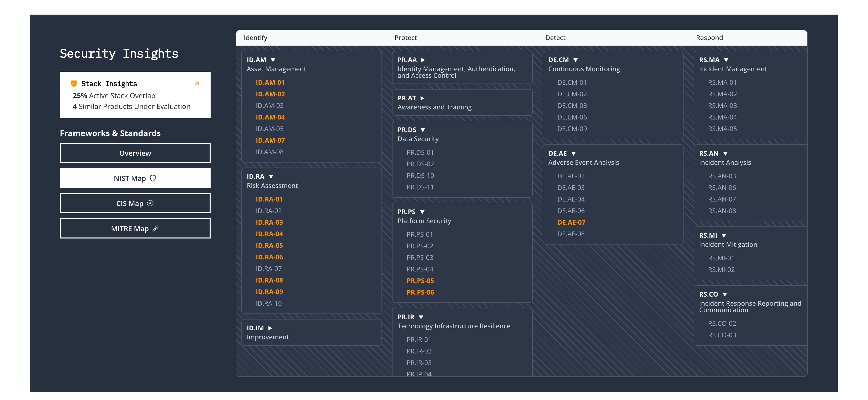Expand the PR.AA Identity Management group
Screen dimensions: 868x400
(x=423, y=60)
